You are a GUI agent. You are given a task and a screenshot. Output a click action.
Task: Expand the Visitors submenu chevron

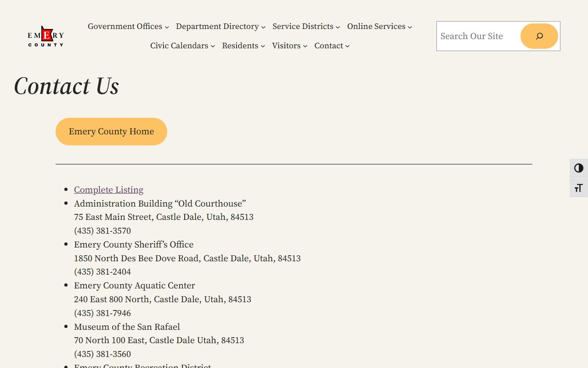[305, 46]
